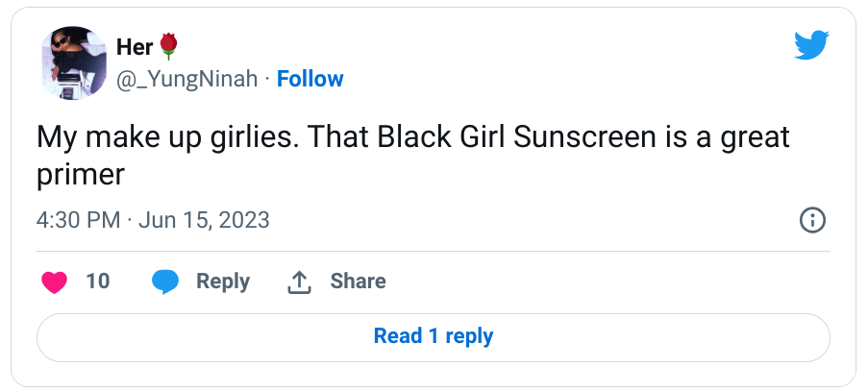
Task: Like the tweet with the heart icon
Action: (x=54, y=282)
